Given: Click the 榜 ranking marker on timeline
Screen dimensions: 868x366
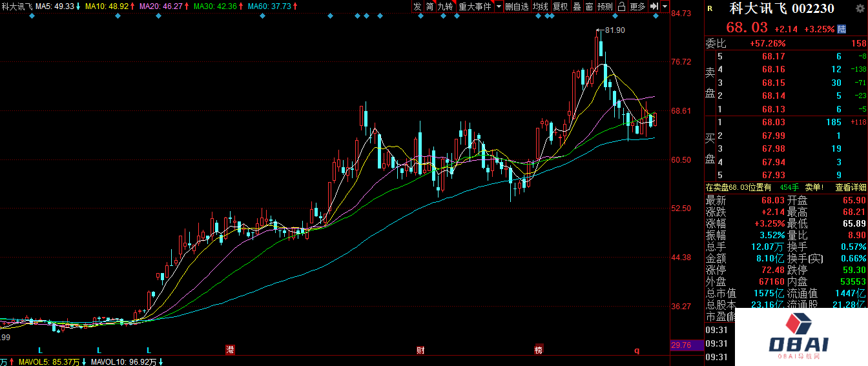Looking at the screenshot, I should [539, 350].
